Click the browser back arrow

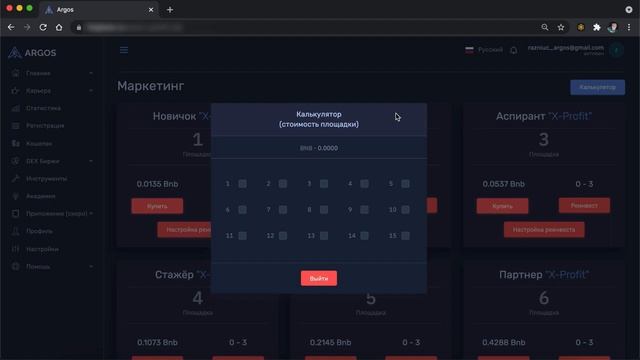[11, 27]
